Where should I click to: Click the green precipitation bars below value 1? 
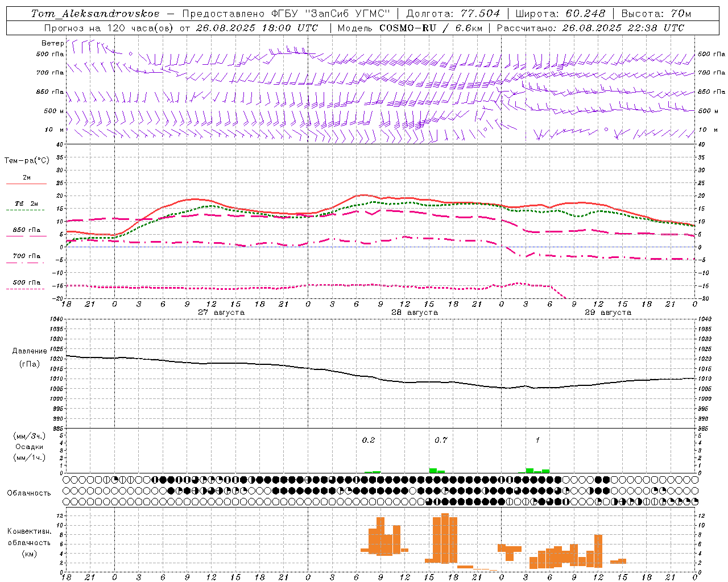point(538,471)
